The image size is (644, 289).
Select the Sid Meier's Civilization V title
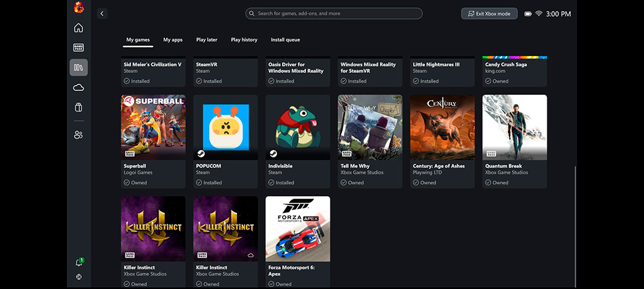point(153,65)
